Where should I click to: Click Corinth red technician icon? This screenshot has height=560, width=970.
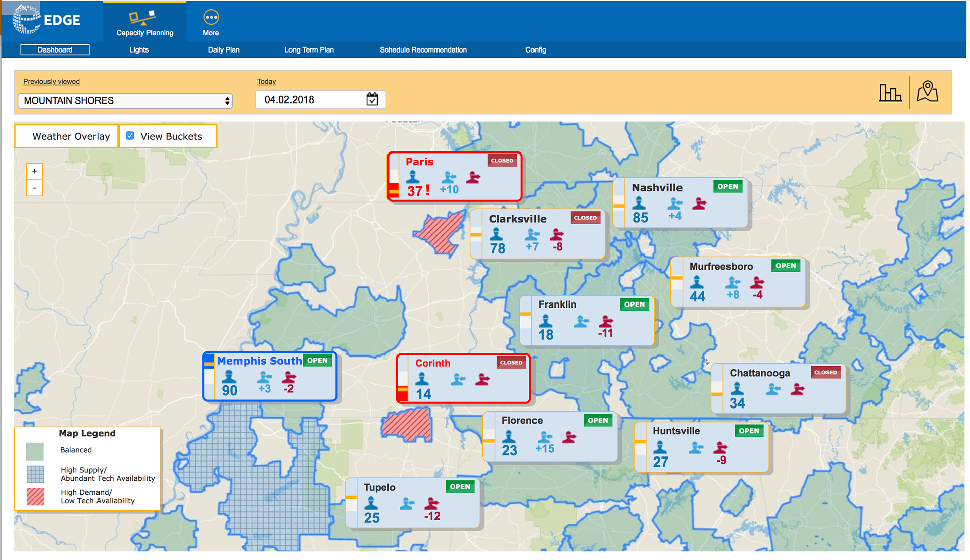coord(482,379)
